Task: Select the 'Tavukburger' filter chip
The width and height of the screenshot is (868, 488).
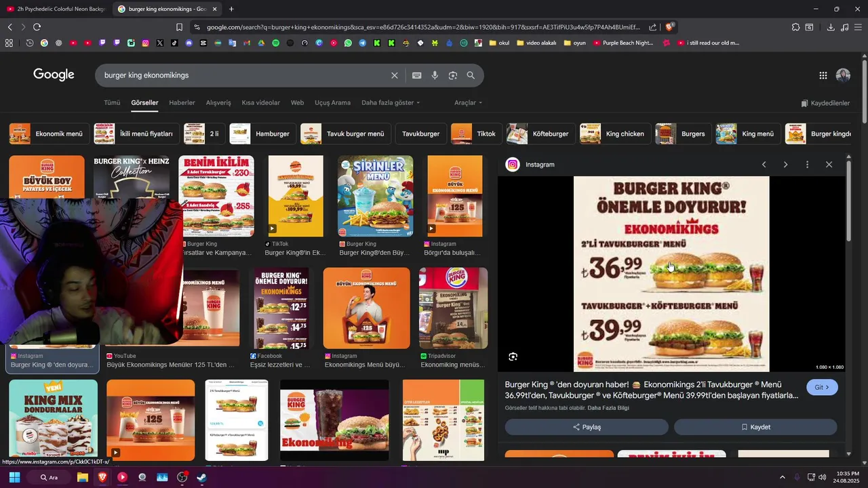Action: point(420,134)
